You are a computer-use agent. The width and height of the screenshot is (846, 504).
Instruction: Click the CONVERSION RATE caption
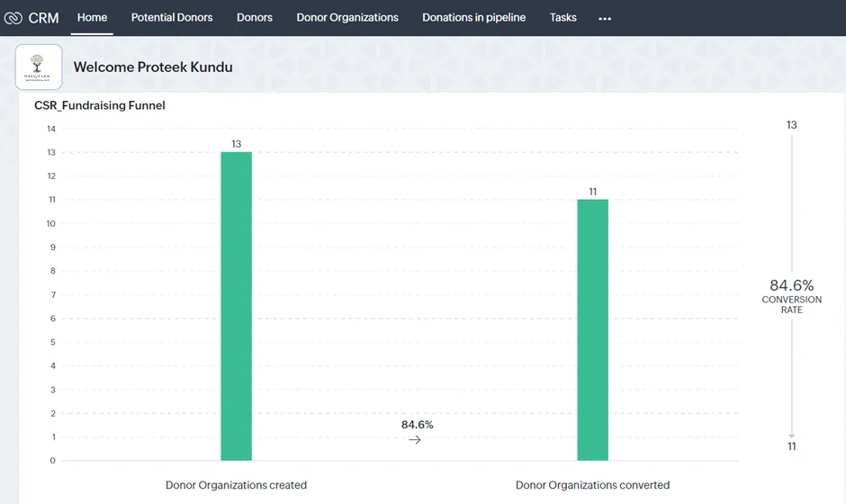(791, 304)
